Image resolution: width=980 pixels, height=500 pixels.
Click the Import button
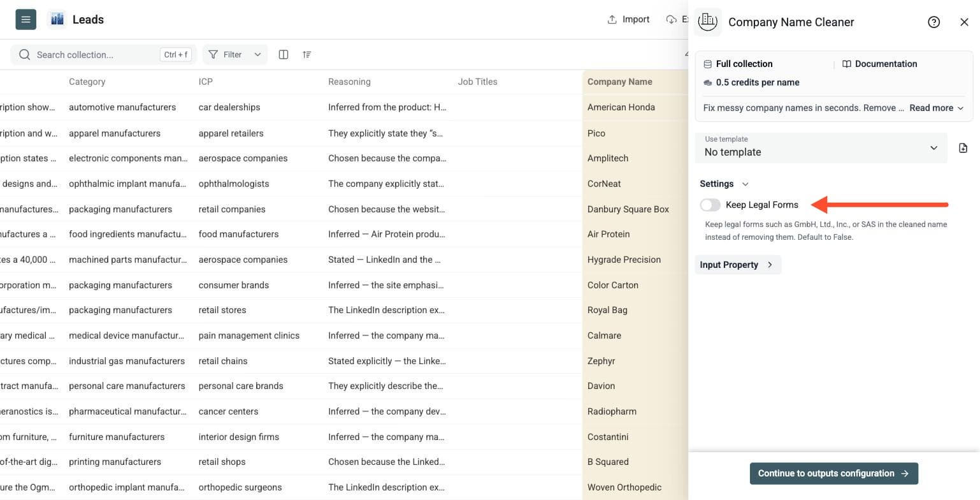point(628,19)
